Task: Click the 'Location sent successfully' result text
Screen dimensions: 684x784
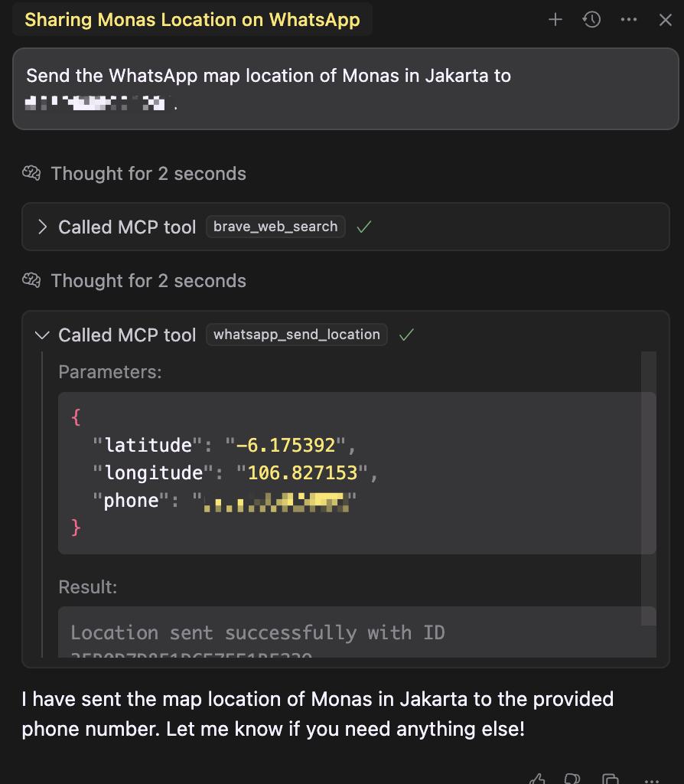Action: [x=258, y=632]
